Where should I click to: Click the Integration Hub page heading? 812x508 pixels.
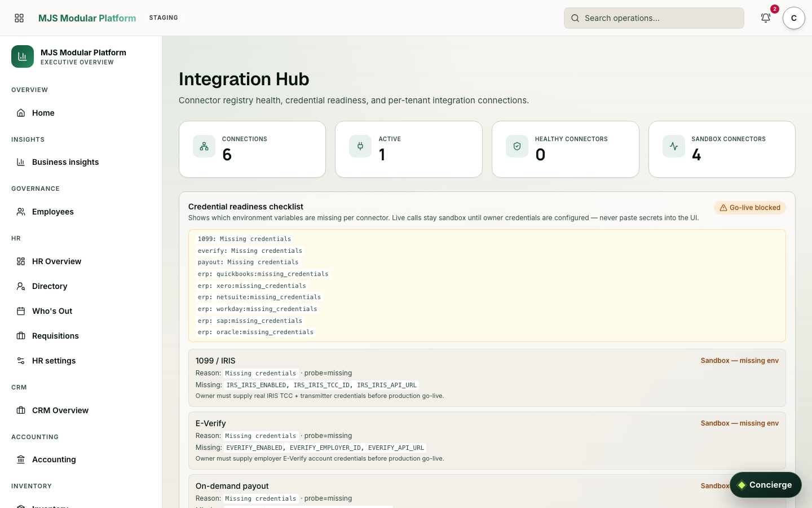pyautogui.click(x=244, y=79)
